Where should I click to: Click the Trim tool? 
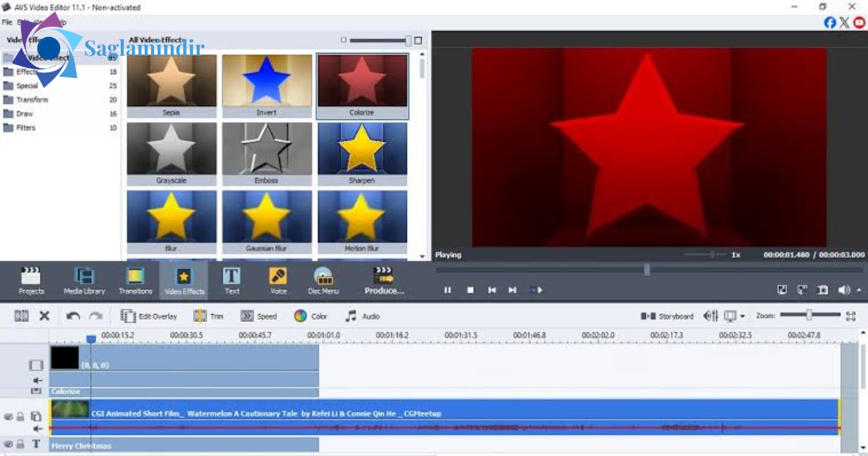(x=208, y=316)
